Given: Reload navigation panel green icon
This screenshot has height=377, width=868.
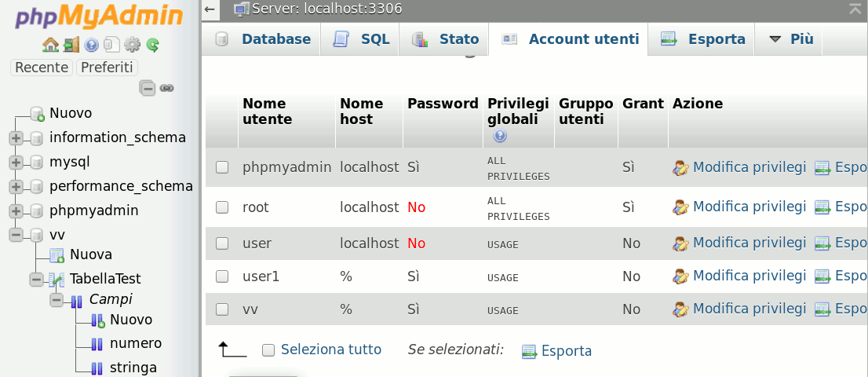Looking at the screenshot, I should 153,45.
